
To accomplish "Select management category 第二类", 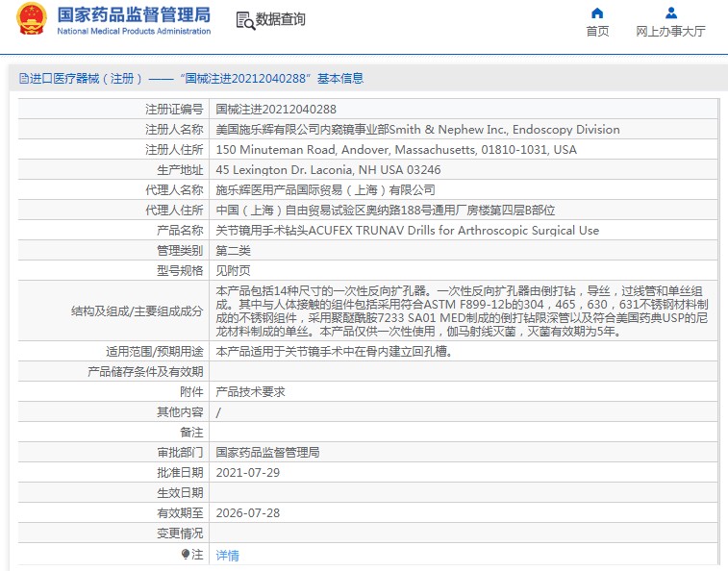I will click(x=233, y=251).
